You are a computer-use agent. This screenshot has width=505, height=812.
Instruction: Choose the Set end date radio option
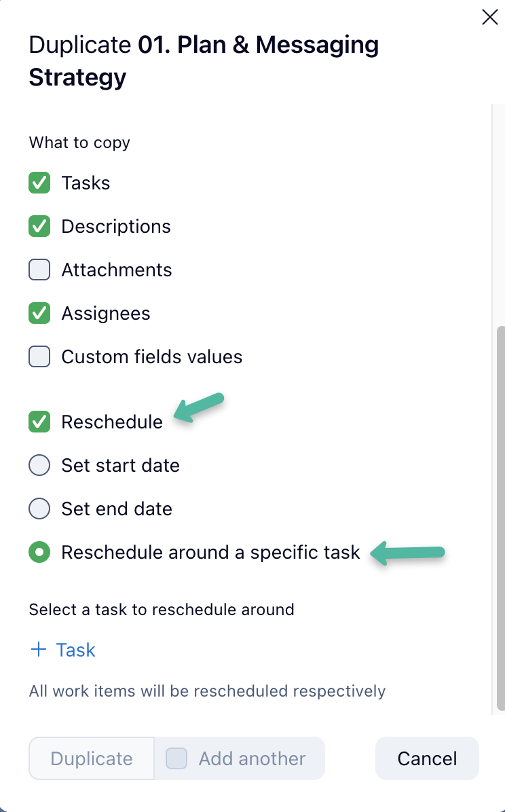(x=39, y=509)
